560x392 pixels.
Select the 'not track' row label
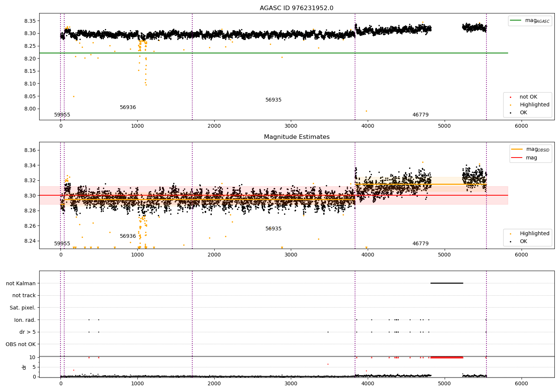(24, 296)
